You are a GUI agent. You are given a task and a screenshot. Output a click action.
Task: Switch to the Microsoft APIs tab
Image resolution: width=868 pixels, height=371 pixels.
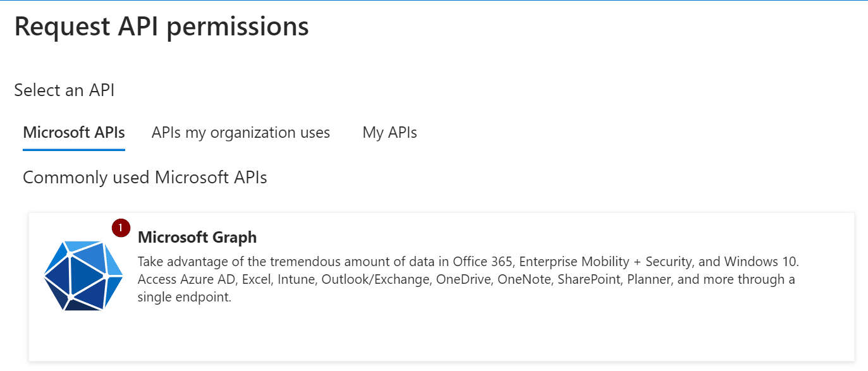click(x=73, y=133)
